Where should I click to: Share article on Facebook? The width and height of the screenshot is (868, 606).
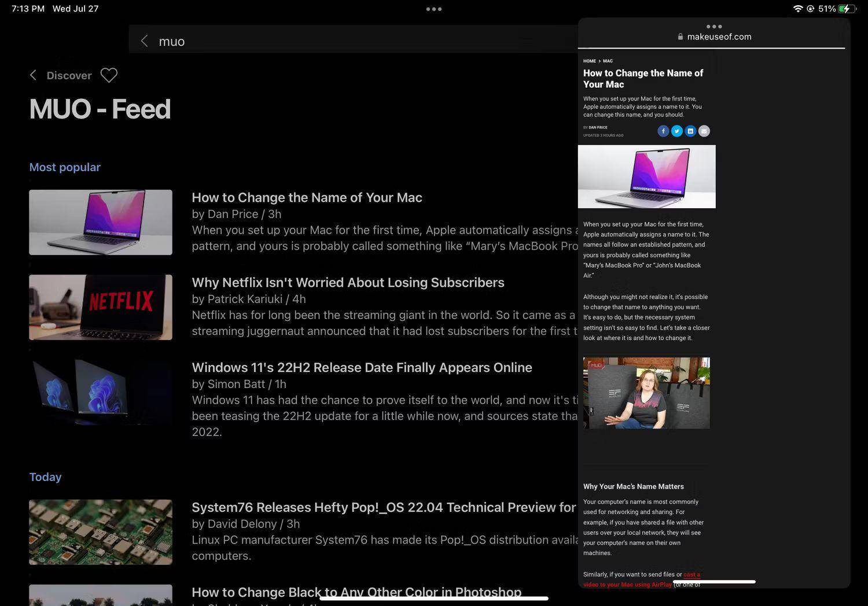pyautogui.click(x=663, y=131)
